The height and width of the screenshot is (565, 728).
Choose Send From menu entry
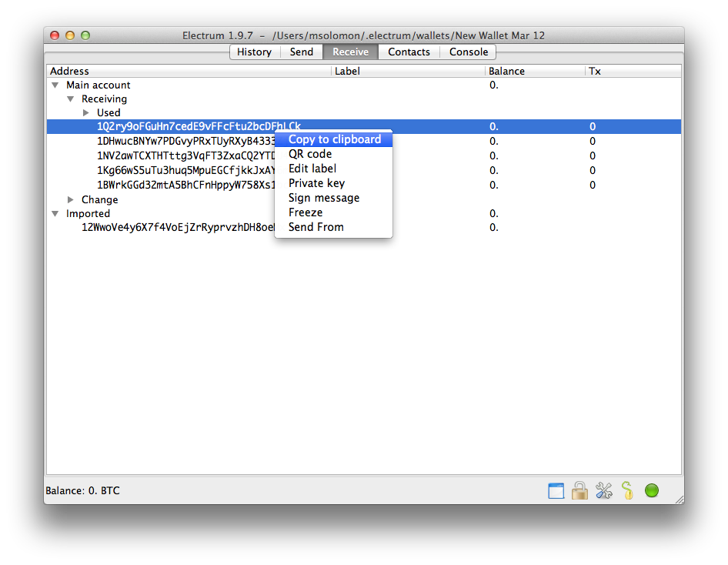point(334,227)
